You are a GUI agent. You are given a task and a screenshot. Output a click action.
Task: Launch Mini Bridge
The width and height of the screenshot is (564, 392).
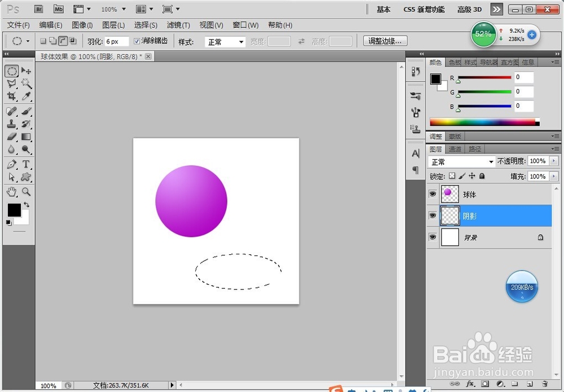click(58, 9)
